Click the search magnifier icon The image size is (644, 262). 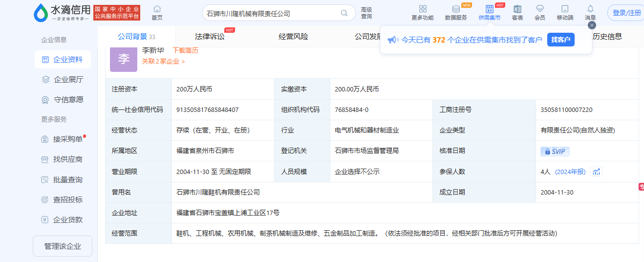pos(344,13)
